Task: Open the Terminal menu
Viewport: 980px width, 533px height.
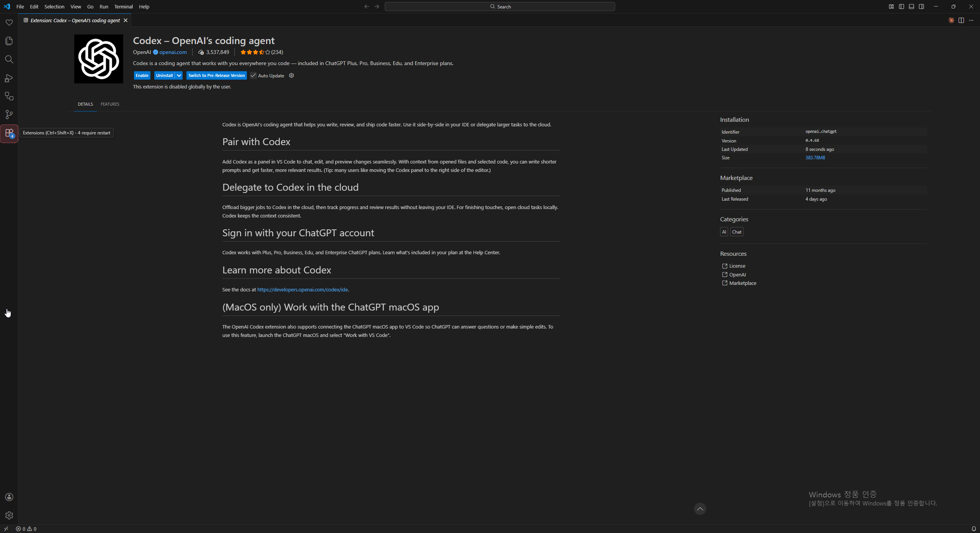Action: [123, 7]
